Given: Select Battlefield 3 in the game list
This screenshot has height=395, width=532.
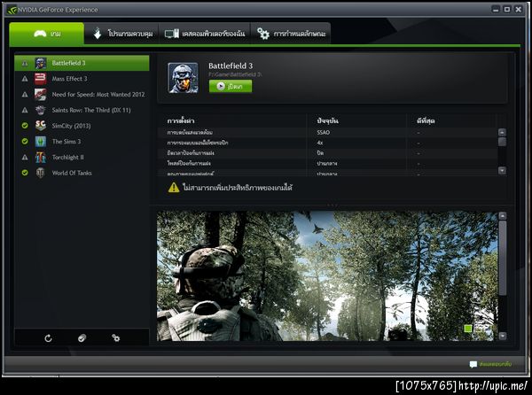Looking at the screenshot, I should pyautogui.click(x=82, y=63).
